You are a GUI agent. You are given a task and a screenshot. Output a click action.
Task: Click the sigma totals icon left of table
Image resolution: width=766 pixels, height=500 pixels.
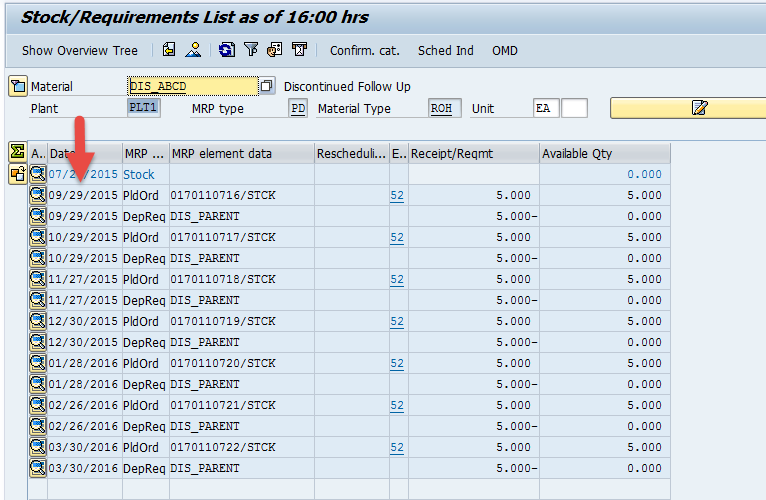17,152
